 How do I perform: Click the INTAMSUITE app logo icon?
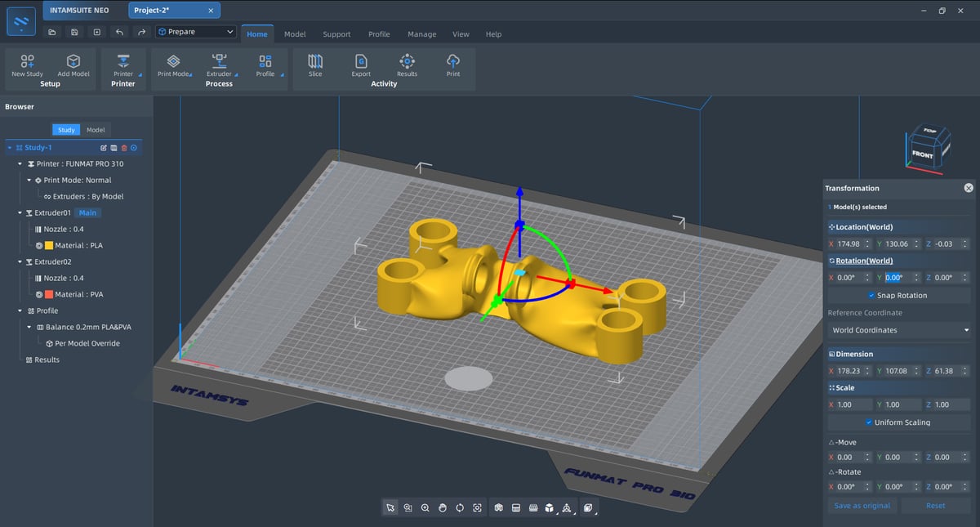pos(21,20)
